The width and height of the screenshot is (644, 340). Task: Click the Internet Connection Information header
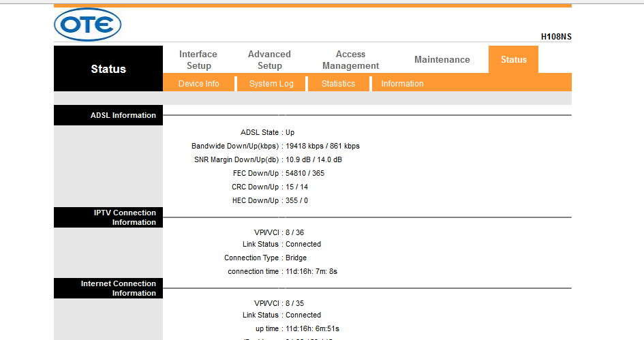[x=108, y=288]
